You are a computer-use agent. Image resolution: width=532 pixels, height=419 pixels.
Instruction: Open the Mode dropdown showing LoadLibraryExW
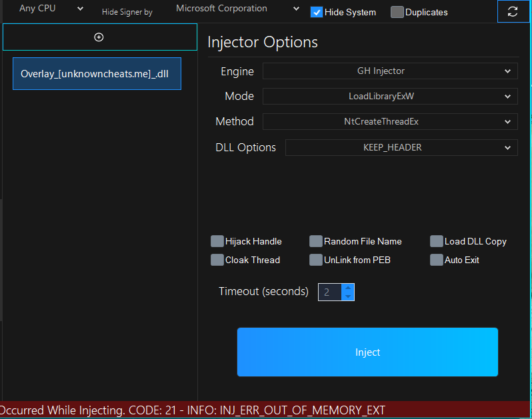tap(390, 97)
